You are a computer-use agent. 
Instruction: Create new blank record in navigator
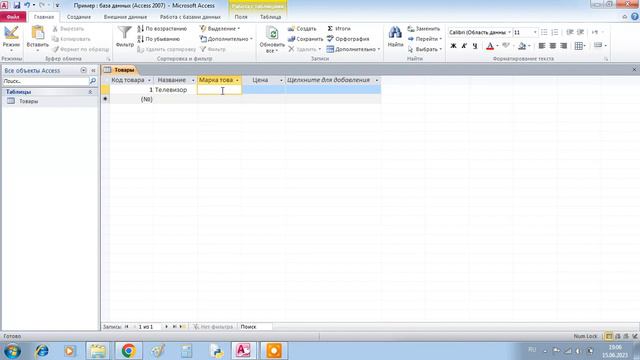[182, 327]
